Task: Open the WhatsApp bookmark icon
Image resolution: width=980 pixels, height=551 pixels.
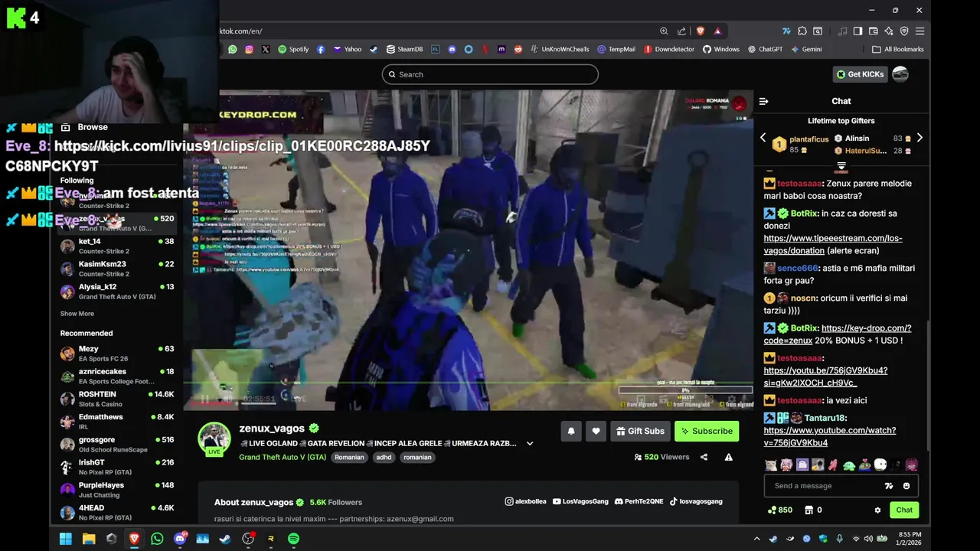Action: click(233, 49)
